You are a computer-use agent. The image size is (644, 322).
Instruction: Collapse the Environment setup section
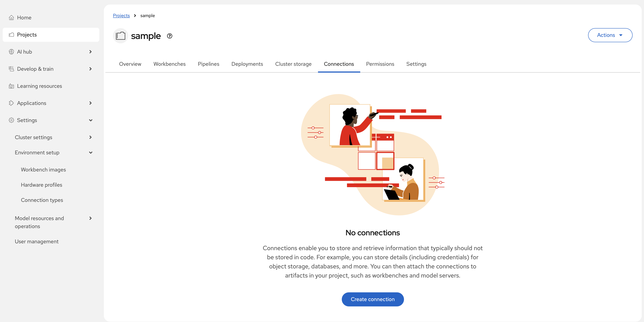click(91, 153)
